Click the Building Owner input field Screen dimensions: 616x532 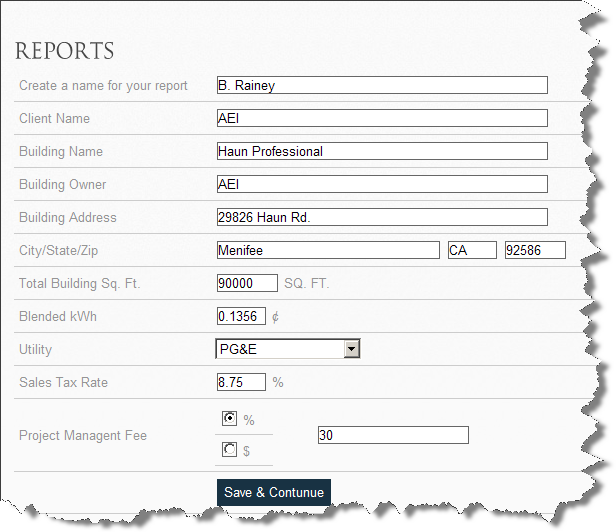point(382,184)
